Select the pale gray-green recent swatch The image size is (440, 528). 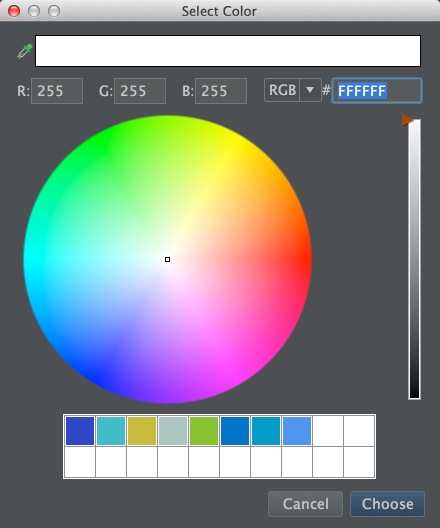173,431
